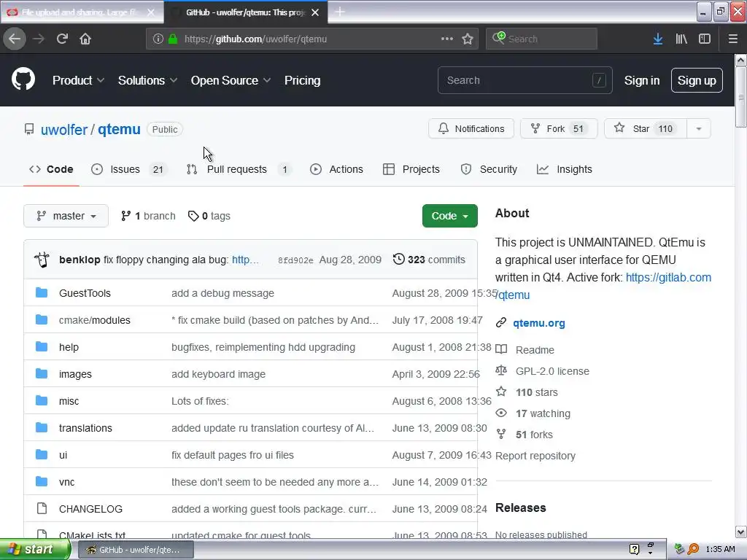Click the Notifications button
The height and width of the screenshot is (560, 747).
(x=471, y=128)
